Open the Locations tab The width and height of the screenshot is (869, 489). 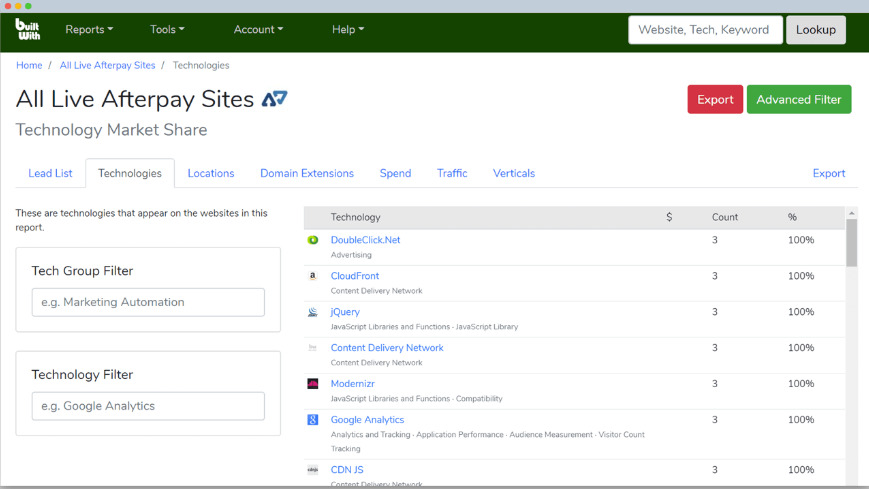click(211, 173)
